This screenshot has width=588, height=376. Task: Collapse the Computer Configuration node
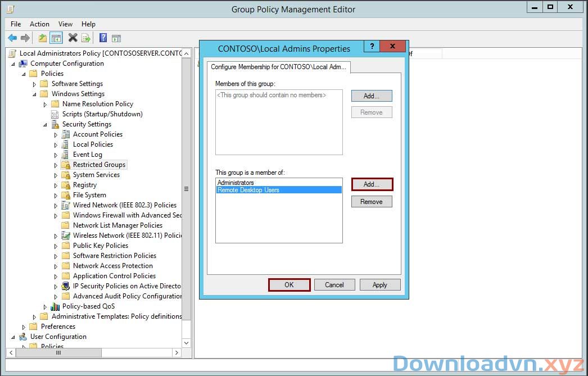coord(13,64)
